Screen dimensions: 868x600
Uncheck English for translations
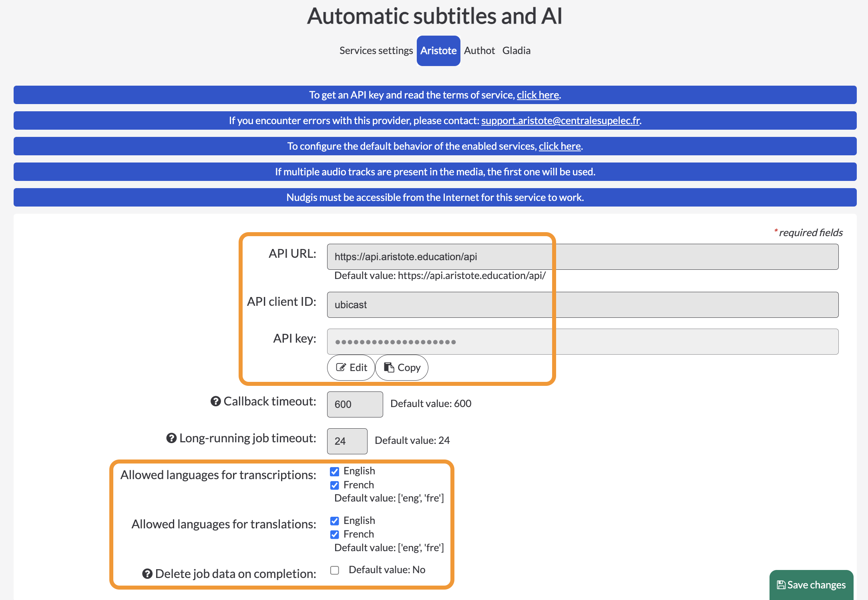pos(335,521)
